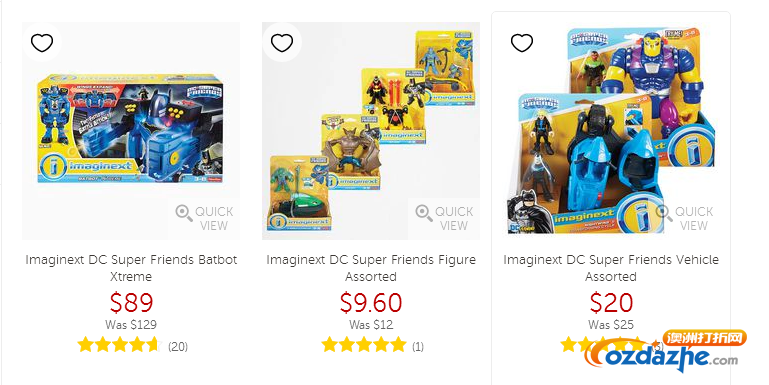Image resolution: width=769 pixels, height=385 pixels.
Task: Open Batbot Xtreme product image
Action: pyautogui.click(x=131, y=131)
